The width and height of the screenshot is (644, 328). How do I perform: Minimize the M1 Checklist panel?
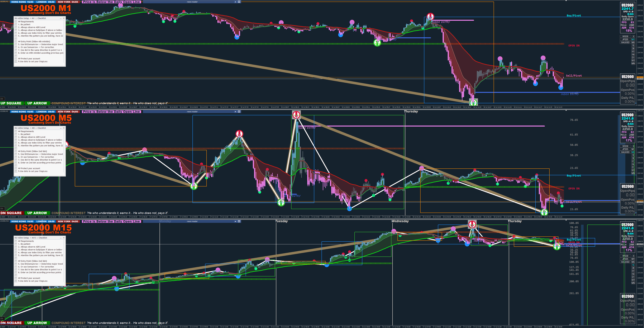click(61, 18)
